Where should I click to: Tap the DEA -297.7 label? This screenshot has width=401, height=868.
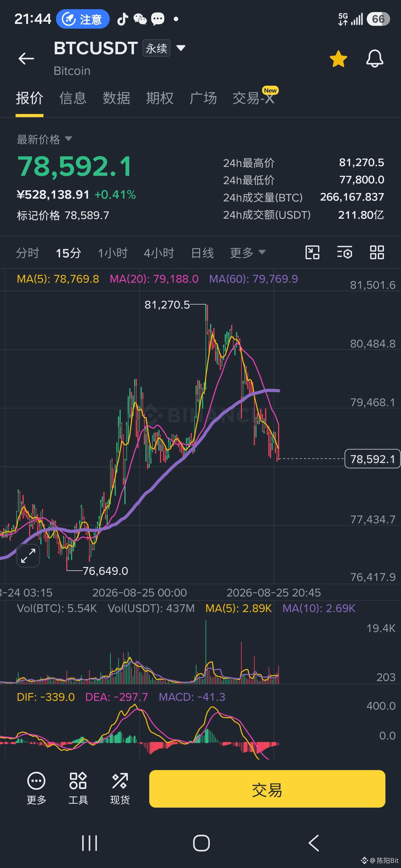coord(117,697)
